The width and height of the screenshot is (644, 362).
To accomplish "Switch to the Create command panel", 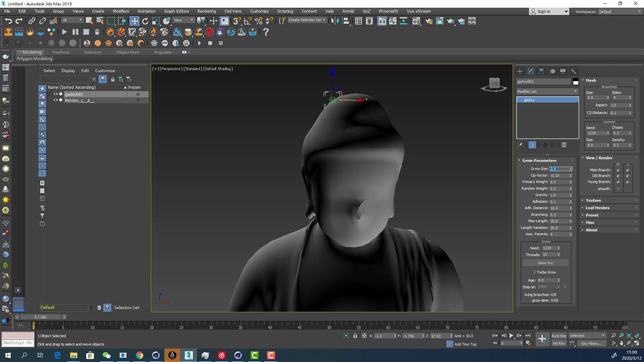I will [520, 71].
